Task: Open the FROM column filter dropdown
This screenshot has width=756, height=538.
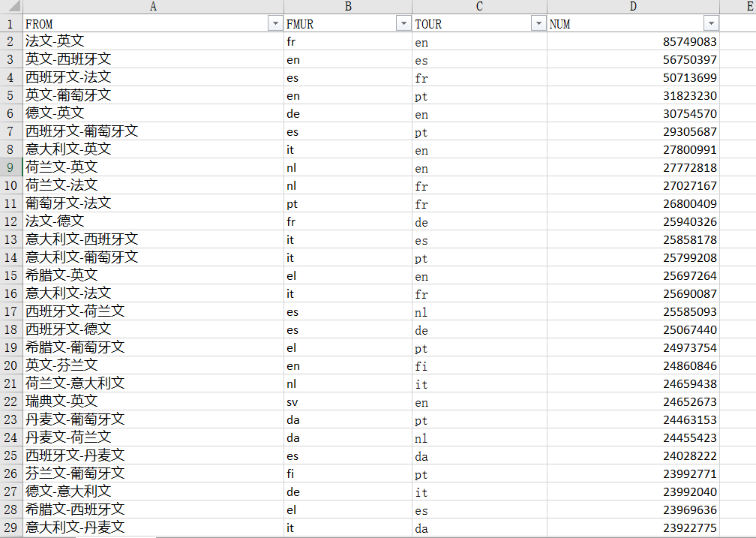Action: point(274,24)
